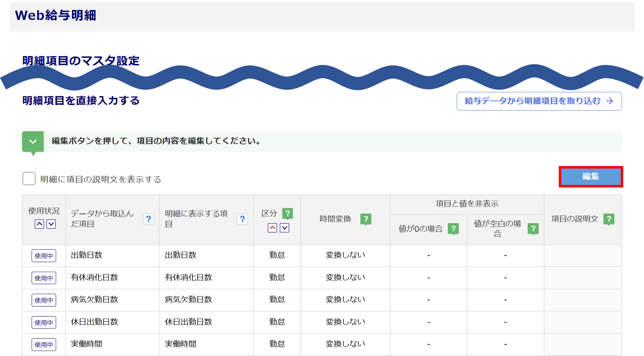Click 使用中 badge for 実働時間 row

click(x=44, y=344)
